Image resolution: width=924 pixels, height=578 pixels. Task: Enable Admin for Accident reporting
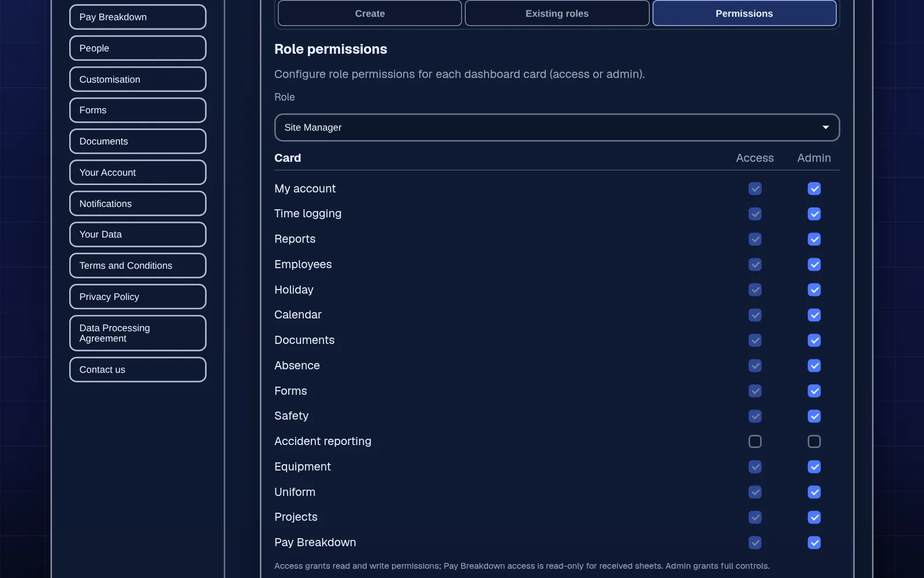point(814,442)
